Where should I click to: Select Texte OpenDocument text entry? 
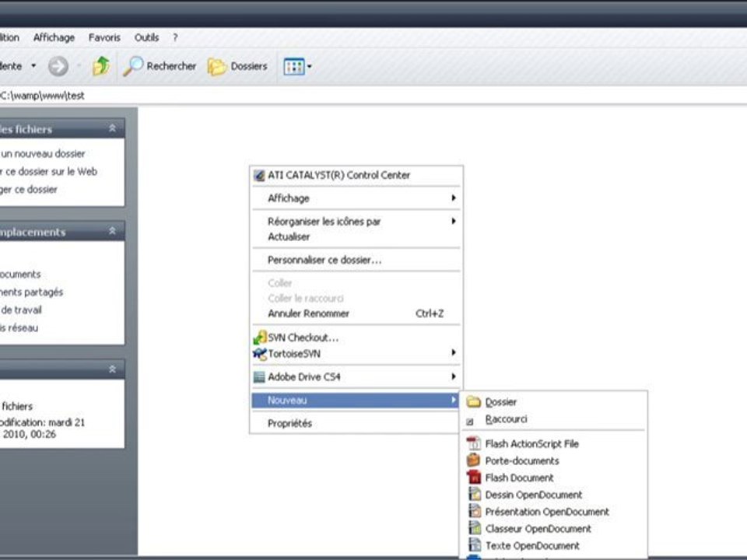tap(532, 546)
